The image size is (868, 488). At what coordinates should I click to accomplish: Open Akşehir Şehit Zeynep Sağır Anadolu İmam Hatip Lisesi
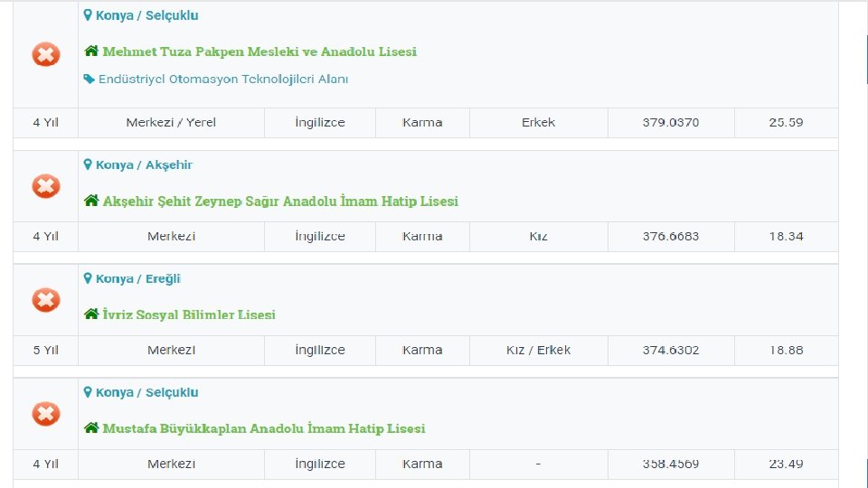coord(280,201)
